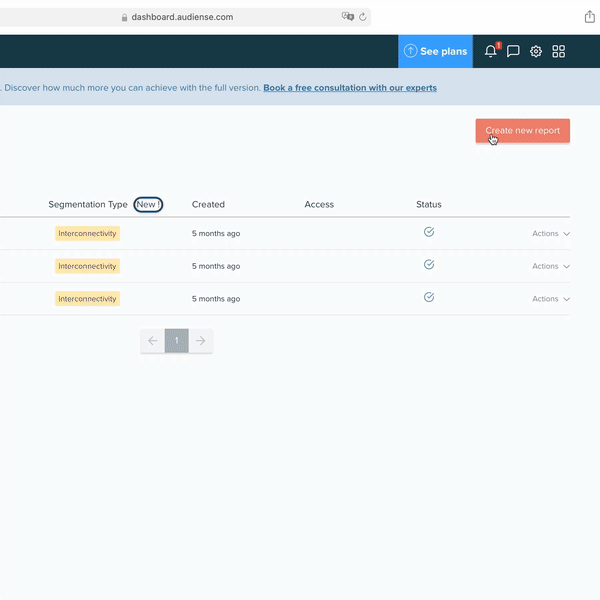Click the Status column header
This screenshot has width=600, height=600.
pyautogui.click(x=429, y=204)
